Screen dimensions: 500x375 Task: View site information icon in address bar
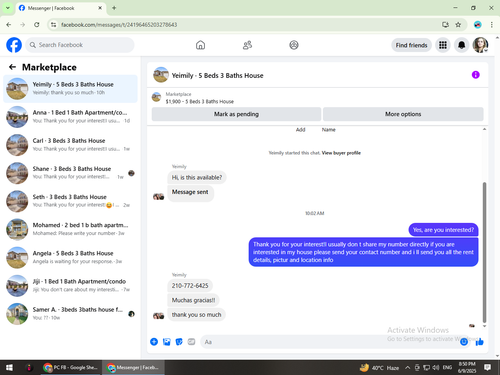(53, 25)
